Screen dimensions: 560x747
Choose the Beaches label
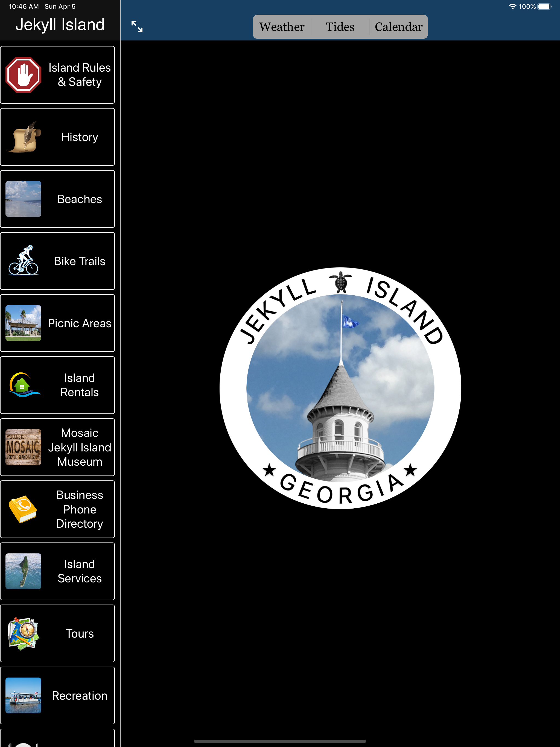80,199
